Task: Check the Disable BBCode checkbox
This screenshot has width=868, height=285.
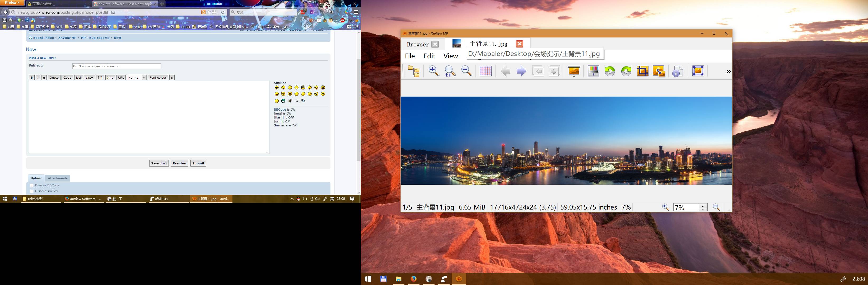Action: 32,186
